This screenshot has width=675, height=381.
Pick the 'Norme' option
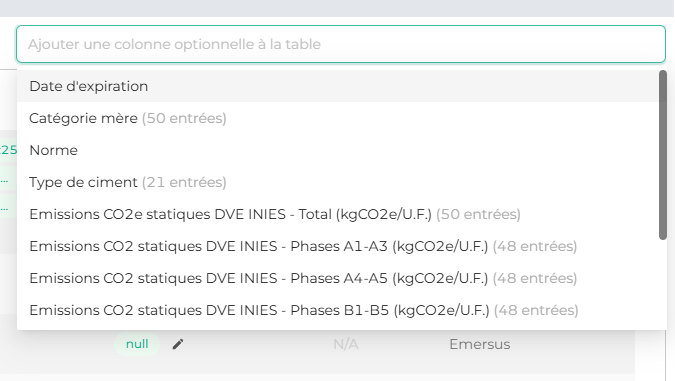coord(338,150)
